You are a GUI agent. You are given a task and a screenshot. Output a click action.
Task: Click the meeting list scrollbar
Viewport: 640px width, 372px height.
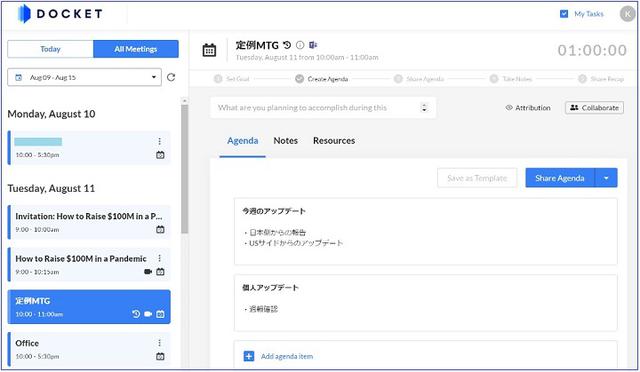(x=184, y=169)
